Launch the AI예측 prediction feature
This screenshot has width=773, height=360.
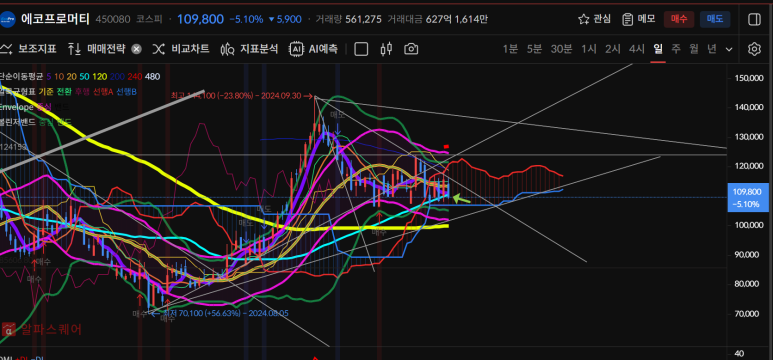[314, 49]
